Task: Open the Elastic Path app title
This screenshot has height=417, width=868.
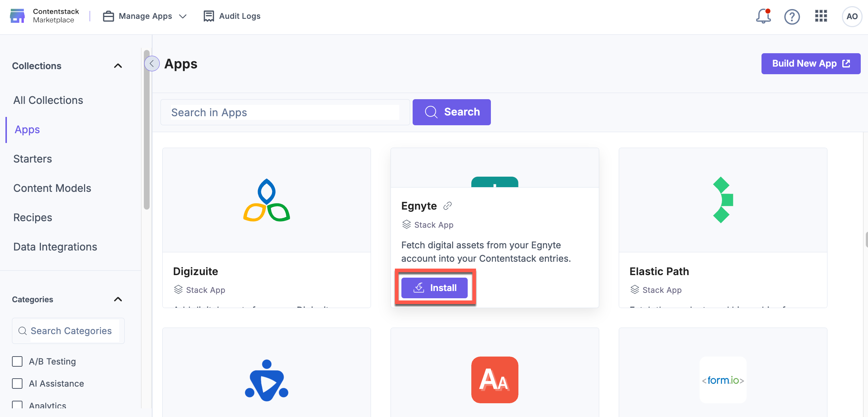Action: [x=659, y=271]
